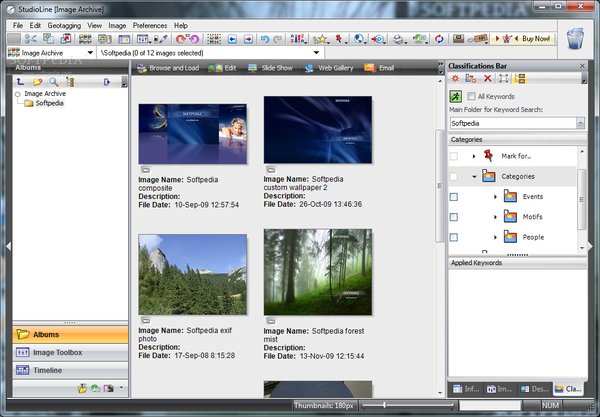Select the Softpedia folder in Albums tree

pyautogui.click(x=49, y=103)
